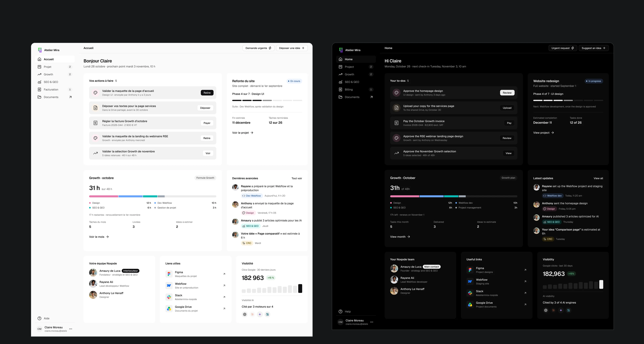Open the Claire Moreau options menu in light sidebar
This screenshot has width=644, height=344.
pos(71,329)
